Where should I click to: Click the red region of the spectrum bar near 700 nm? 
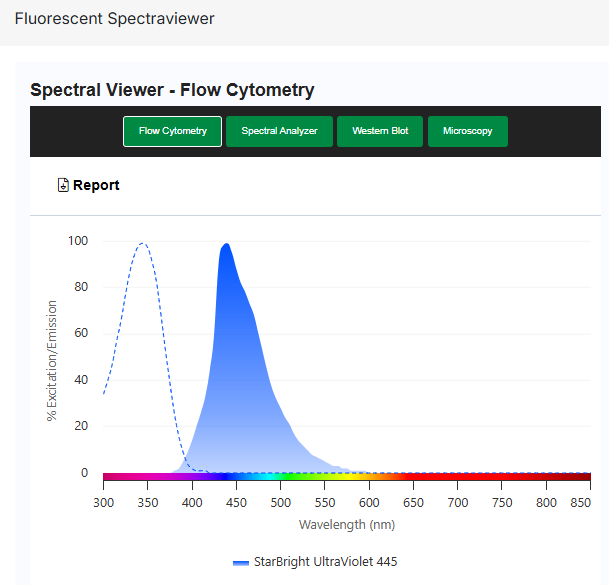(457, 478)
